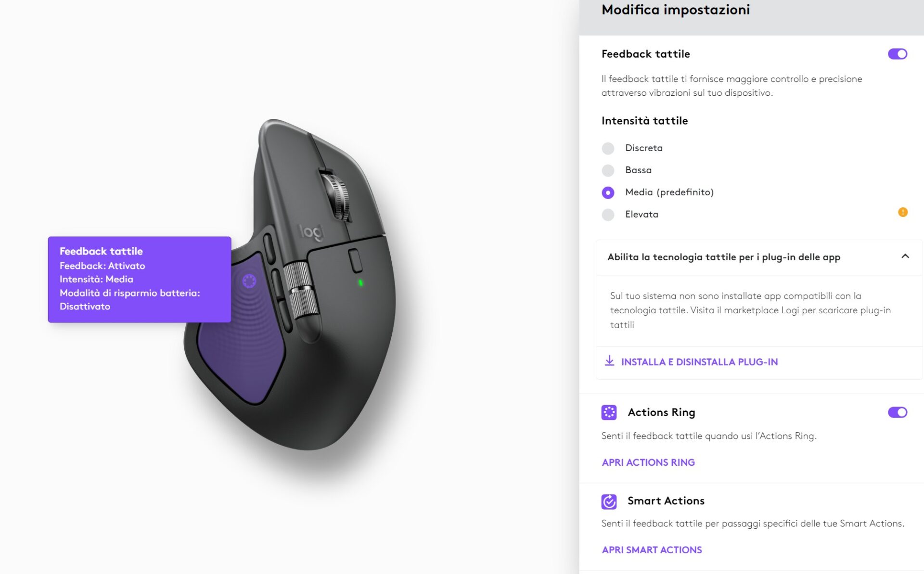Click the mode shift button below scroll wheel
Screen dimensions: 924x574
tap(355, 260)
